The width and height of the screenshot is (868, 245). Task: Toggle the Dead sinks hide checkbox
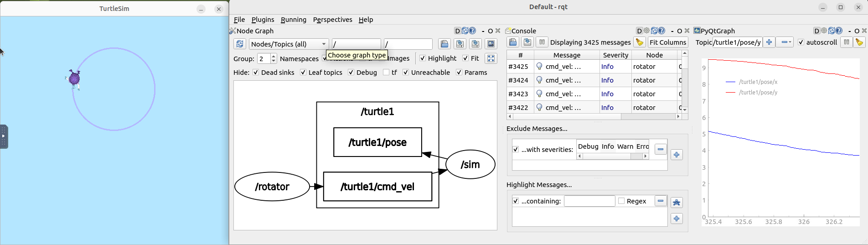256,73
